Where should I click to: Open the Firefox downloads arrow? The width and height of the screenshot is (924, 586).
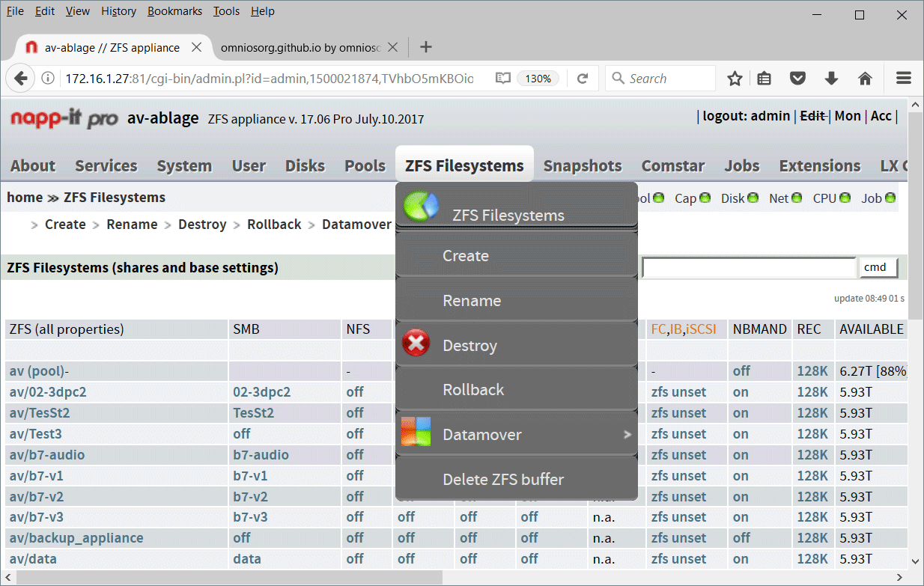831,79
